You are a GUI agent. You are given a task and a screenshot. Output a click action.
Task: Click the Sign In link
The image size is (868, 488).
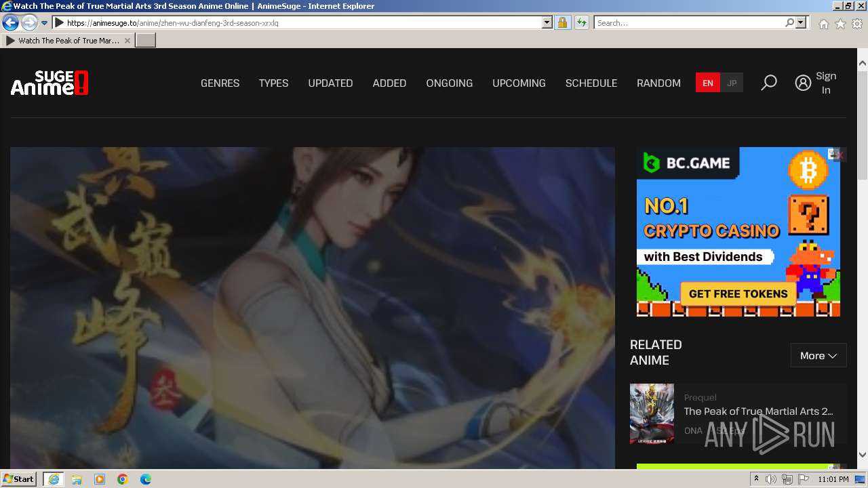[x=826, y=83]
